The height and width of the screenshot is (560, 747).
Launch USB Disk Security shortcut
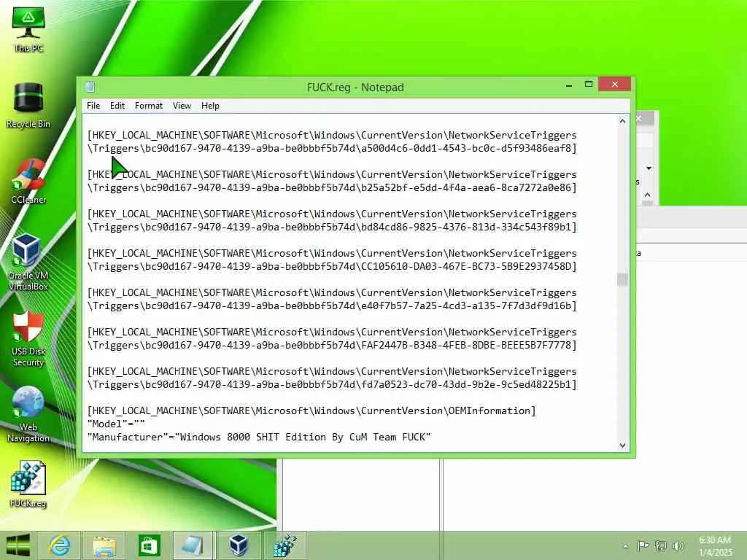coord(28,339)
